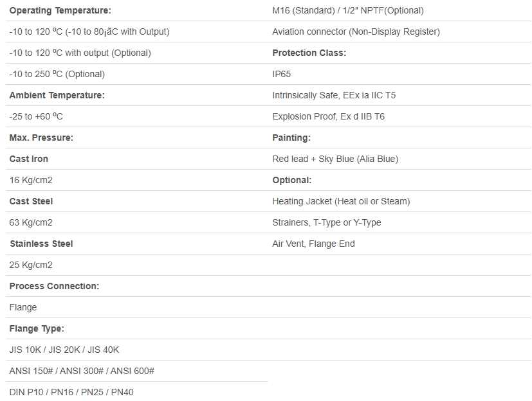Viewport: 532px width, 401px height.
Task: Select the Protection Class heading
Action: click(x=309, y=53)
